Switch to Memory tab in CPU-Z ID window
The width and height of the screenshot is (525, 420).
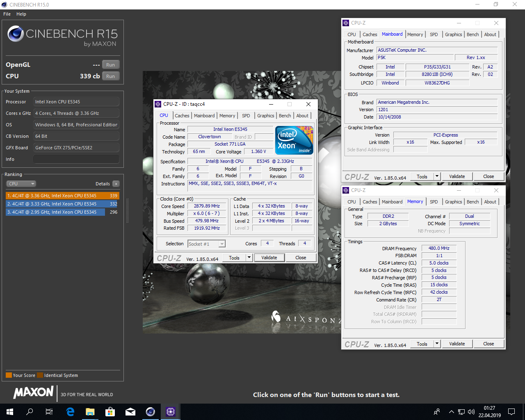tap(227, 116)
